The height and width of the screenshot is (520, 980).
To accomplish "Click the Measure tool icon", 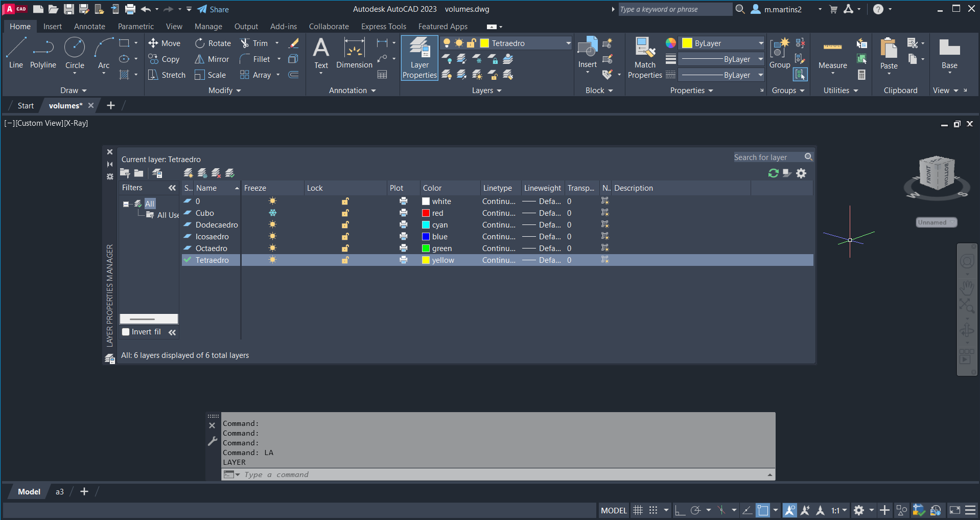I will click(x=832, y=48).
